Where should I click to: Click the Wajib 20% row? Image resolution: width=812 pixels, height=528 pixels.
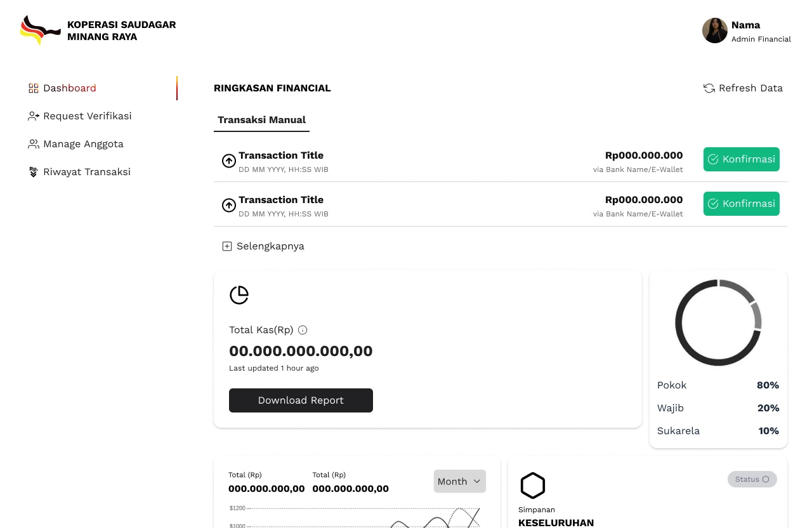tap(718, 408)
